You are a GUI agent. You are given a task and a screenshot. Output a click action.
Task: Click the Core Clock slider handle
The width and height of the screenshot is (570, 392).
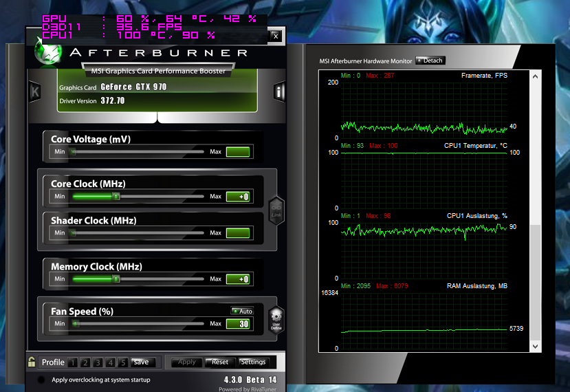click(116, 197)
